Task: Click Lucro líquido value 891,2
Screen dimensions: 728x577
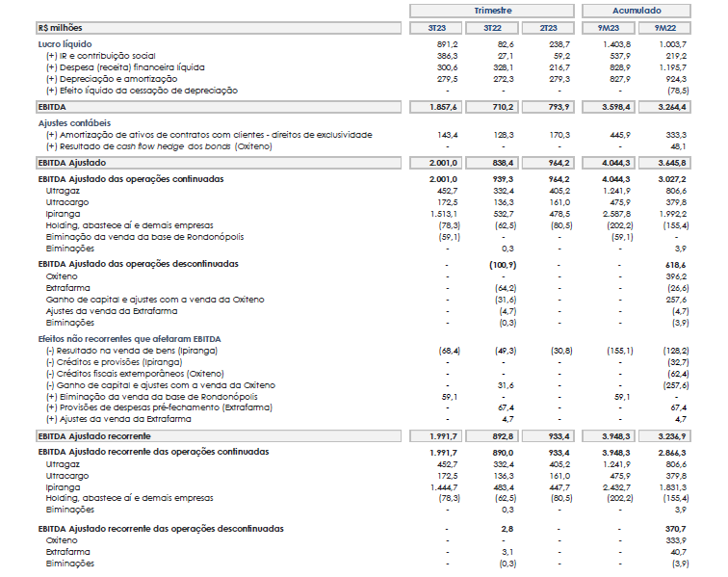Action: tap(447, 44)
